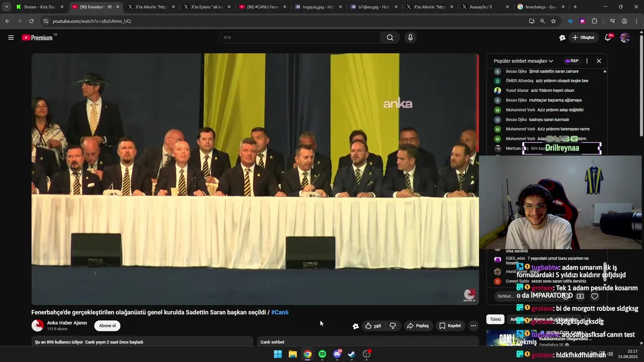Click the Yusuf Alanur chat message
Screen dimensions: 644x362
pyautogui.click(x=547, y=90)
